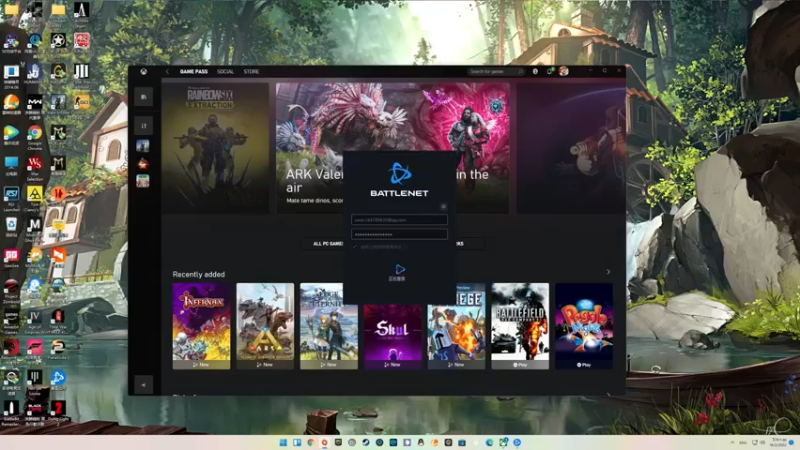Switch to the GAME PASS tab

tap(193, 71)
